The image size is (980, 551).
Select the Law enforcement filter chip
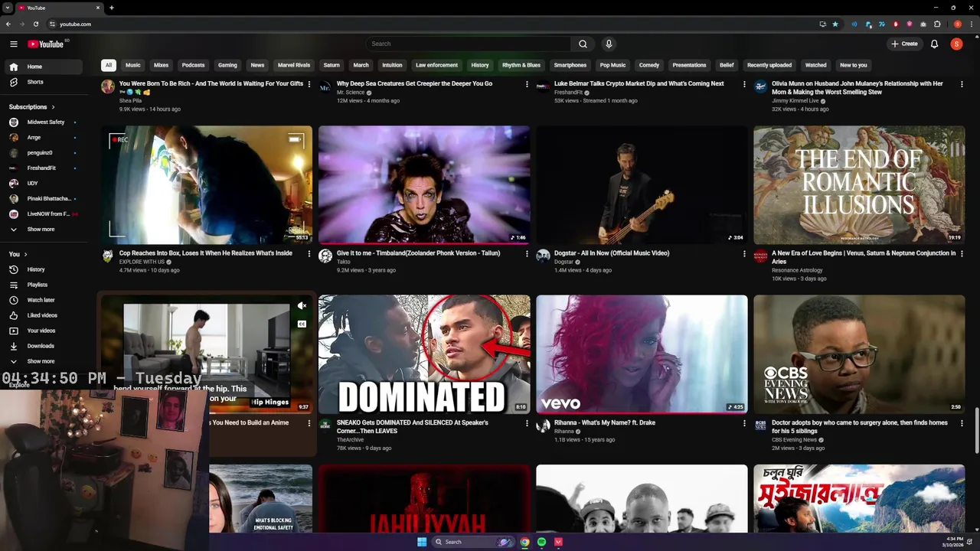pos(436,65)
